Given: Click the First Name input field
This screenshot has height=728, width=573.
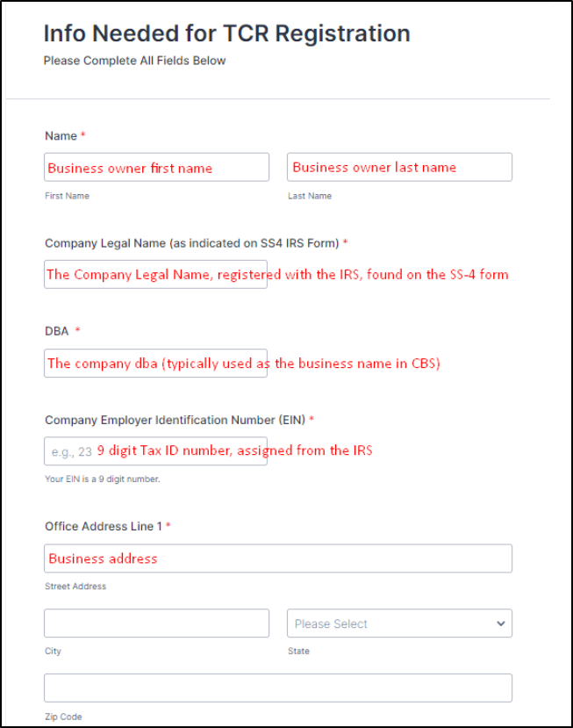Looking at the screenshot, I should click(156, 167).
